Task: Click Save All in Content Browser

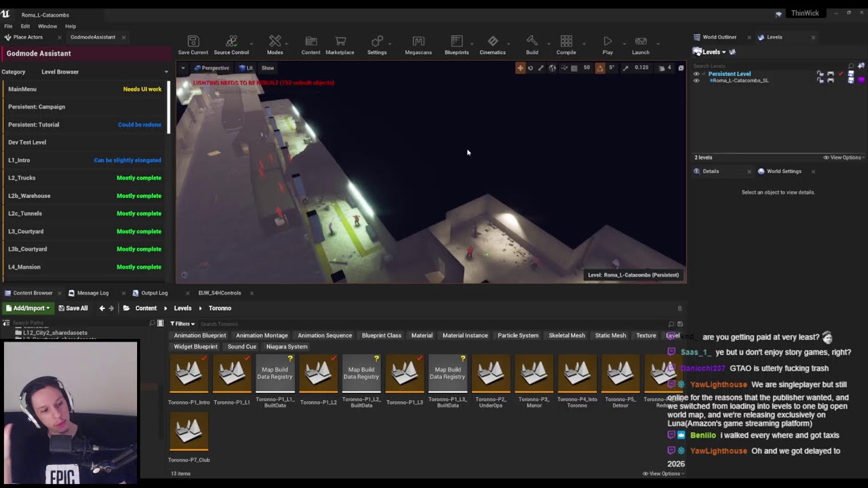Action: pyautogui.click(x=73, y=308)
